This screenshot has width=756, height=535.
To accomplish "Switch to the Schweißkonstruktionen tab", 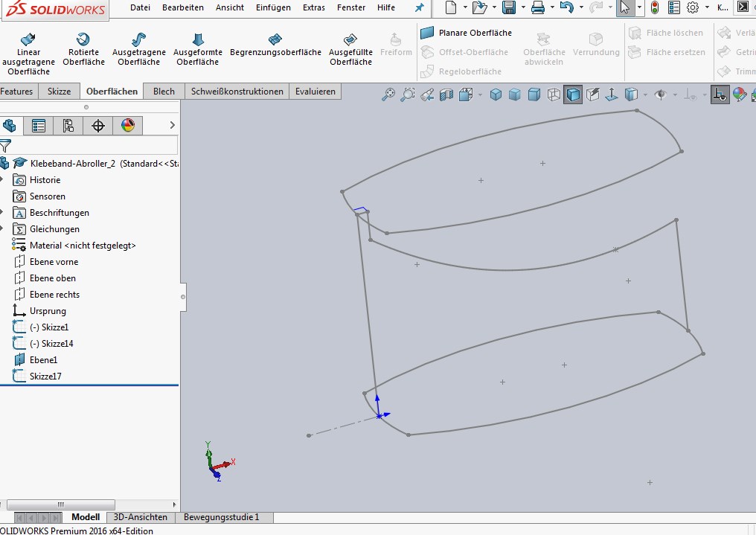I will tap(237, 91).
